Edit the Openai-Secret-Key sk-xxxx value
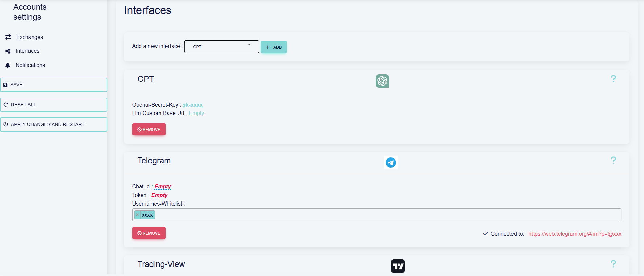This screenshot has height=276, width=644. (x=193, y=105)
